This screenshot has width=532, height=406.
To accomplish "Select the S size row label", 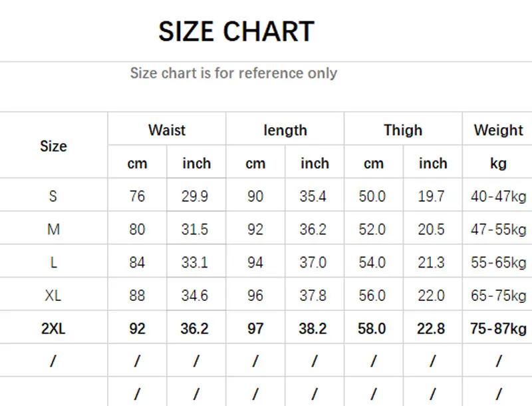I will (53, 196).
